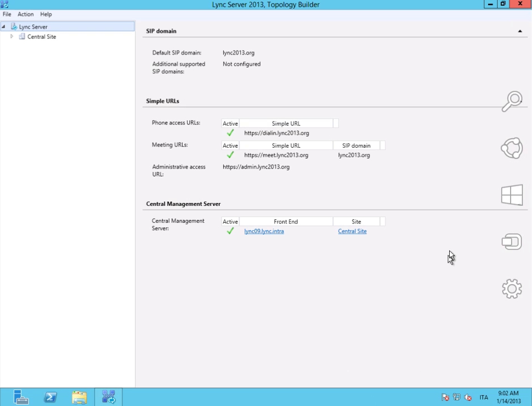Open the Help menu

[46, 14]
